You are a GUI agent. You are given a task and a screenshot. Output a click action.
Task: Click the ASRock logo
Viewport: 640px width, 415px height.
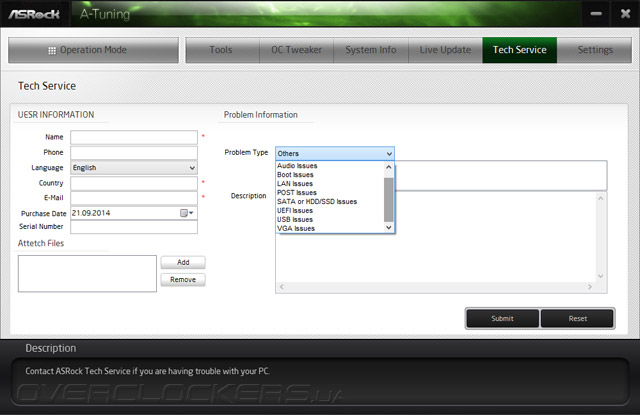coord(34,15)
